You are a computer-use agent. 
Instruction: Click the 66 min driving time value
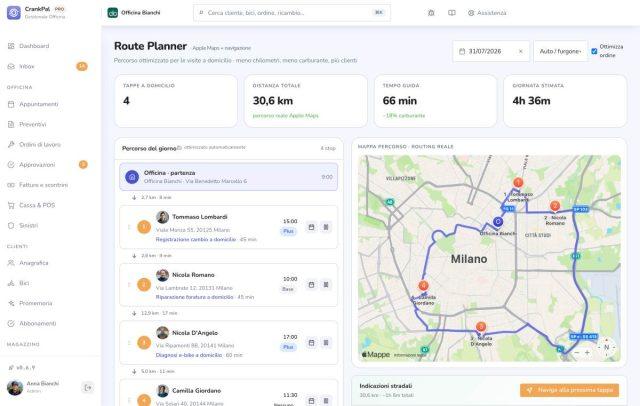point(400,101)
